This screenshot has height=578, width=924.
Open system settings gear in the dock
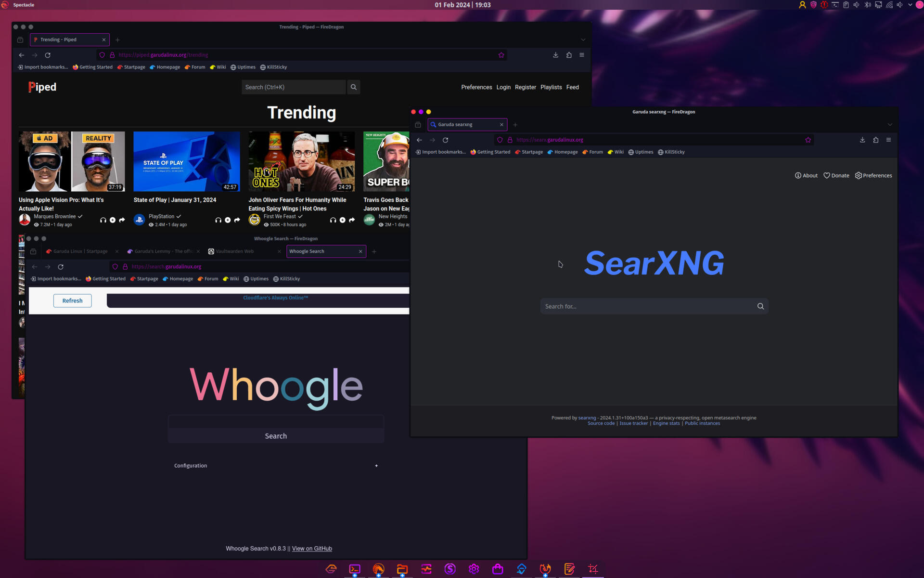pos(474,569)
